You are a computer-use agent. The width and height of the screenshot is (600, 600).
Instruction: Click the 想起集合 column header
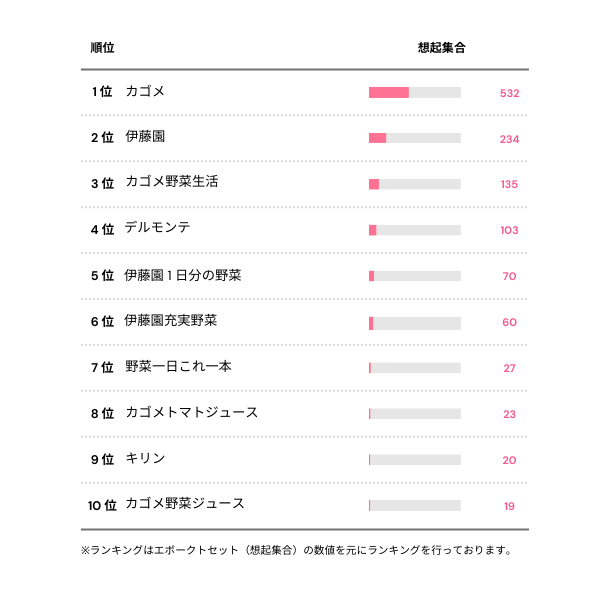pyautogui.click(x=441, y=47)
